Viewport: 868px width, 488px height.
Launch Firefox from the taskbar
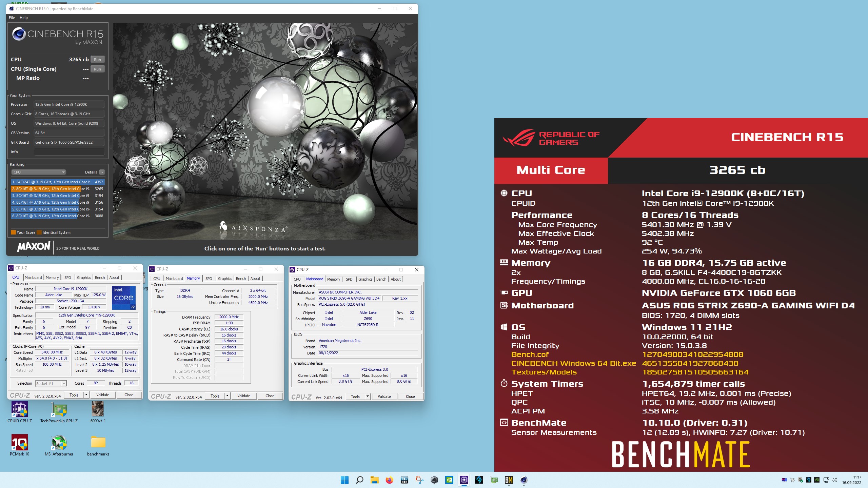point(389,480)
